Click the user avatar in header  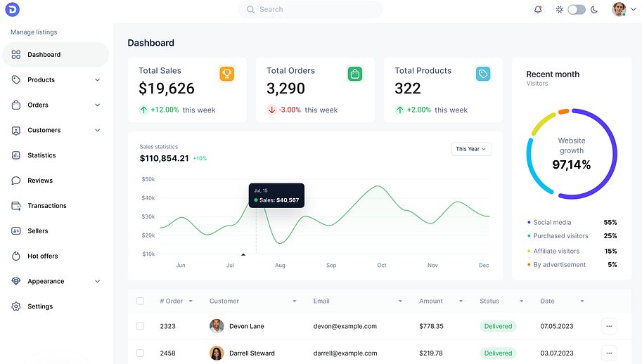click(x=619, y=10)
